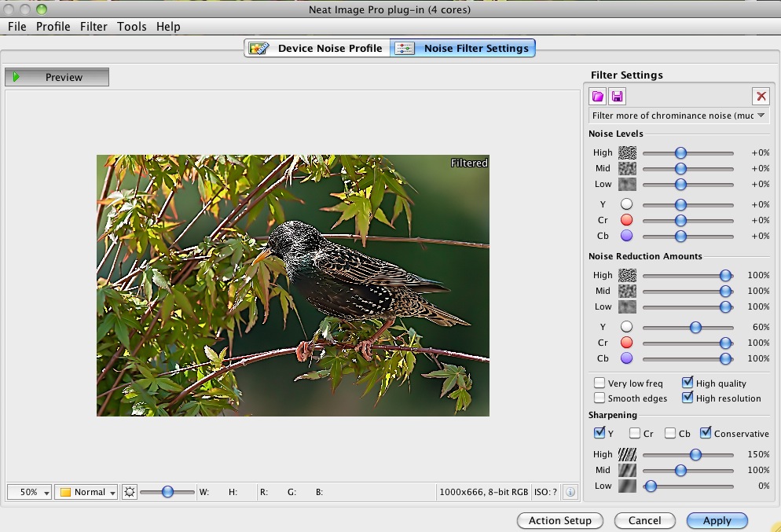Click Mid noise reduction amount texture icon

(x=627, y=291)
